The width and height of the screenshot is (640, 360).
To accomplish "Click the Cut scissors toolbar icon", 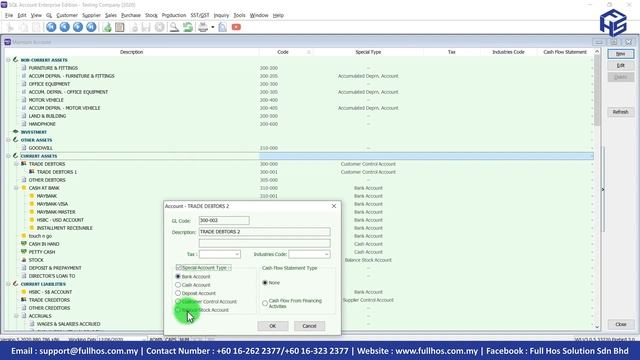I will (11, 27).
